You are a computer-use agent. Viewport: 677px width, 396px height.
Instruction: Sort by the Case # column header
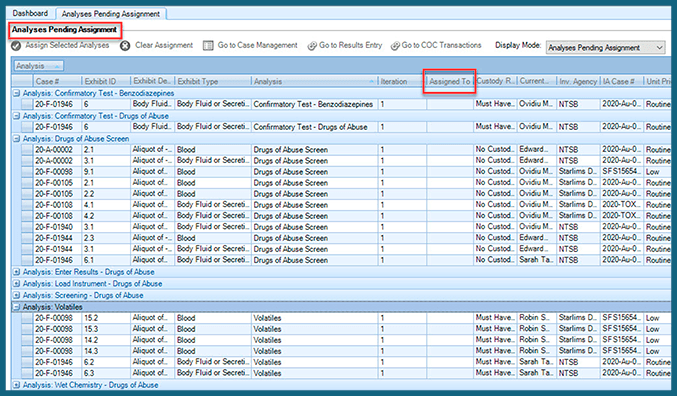click(57, 81)
